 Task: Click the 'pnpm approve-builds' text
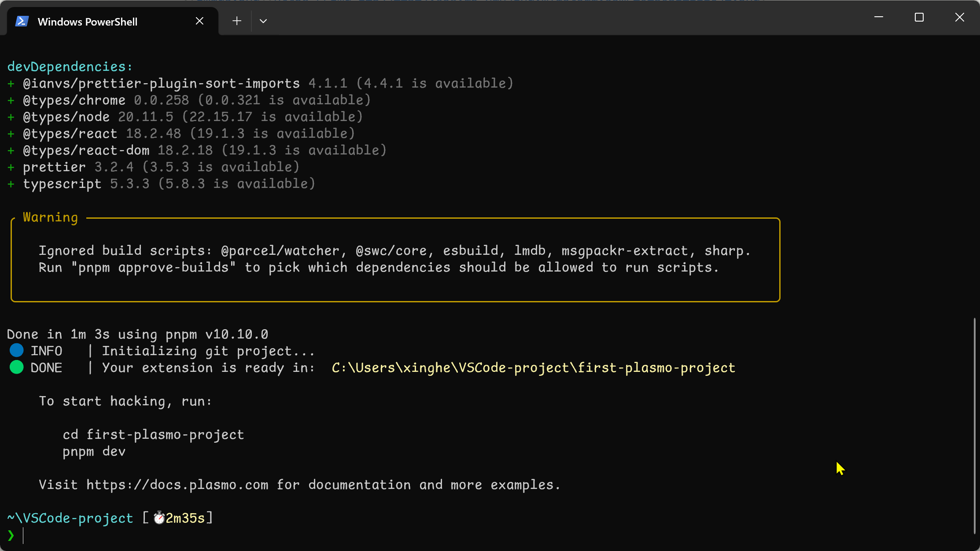click(x=154, y=267)
